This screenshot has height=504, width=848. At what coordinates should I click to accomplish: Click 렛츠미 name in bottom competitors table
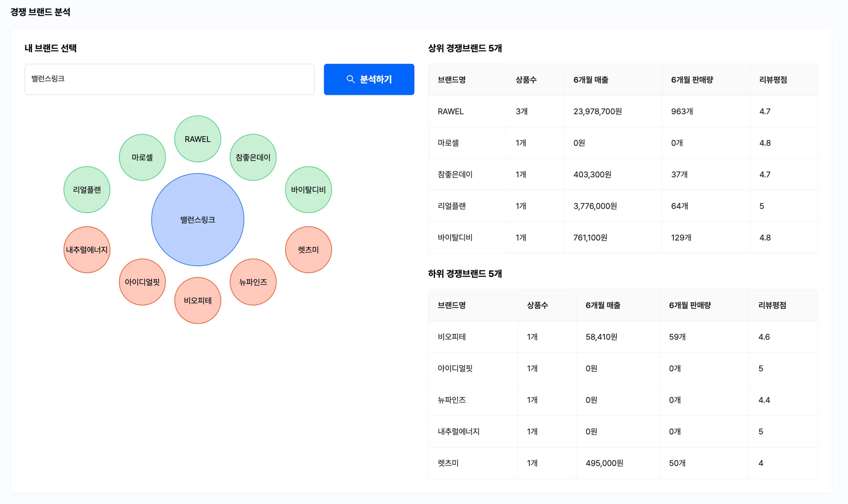click(448, 463)
